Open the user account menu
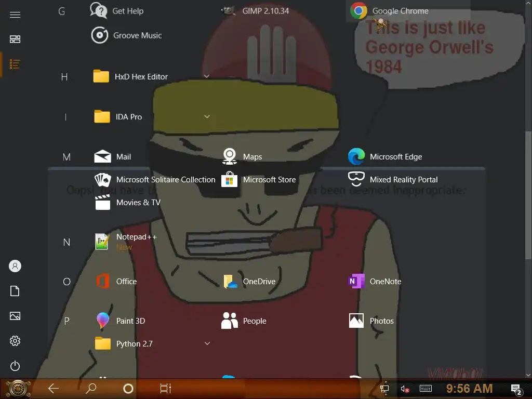532x399 pixels. pyautogui.click(x=15, y=266)
